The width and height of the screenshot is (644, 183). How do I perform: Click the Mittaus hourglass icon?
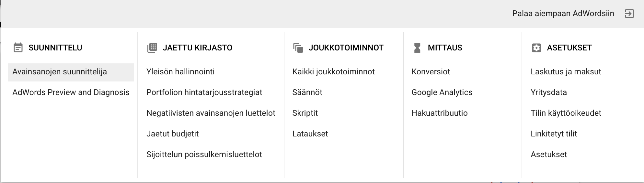(417, 48)
